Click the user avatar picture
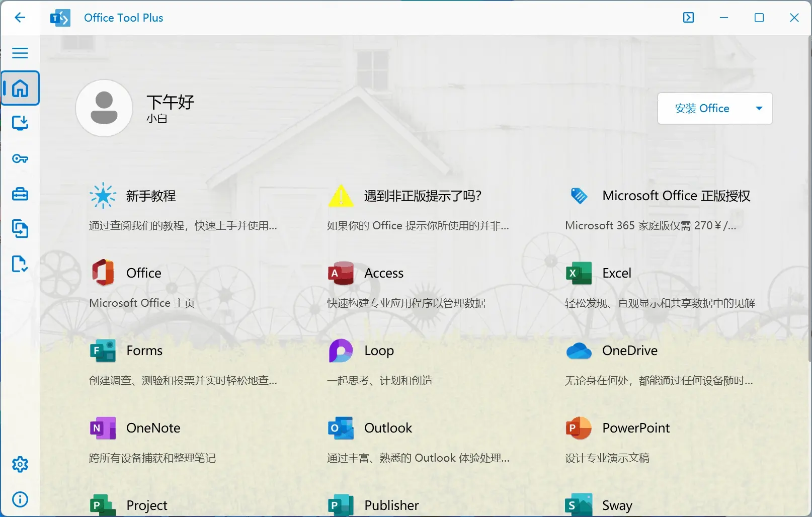812x517 pixels. point(104,108)
